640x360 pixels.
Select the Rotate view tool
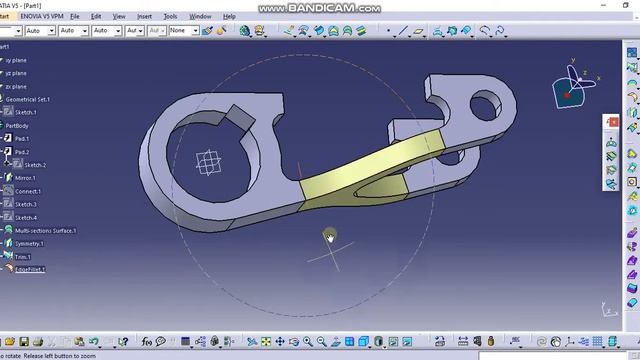[294, 342]
